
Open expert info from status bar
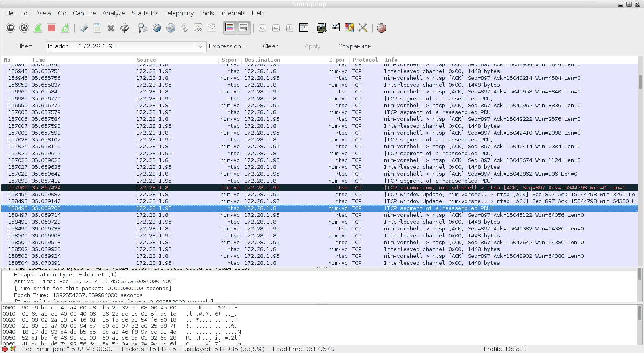5,349
